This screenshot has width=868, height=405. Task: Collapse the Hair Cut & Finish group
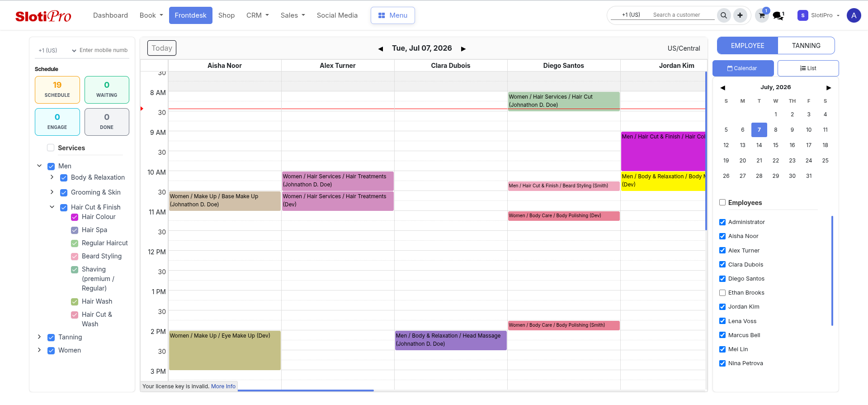(x=52, y=207)
